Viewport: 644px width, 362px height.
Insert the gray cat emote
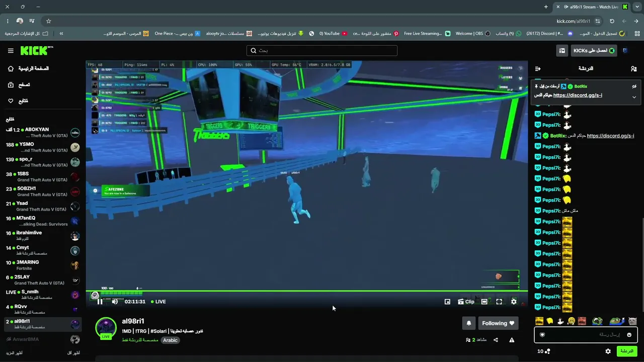632,321
